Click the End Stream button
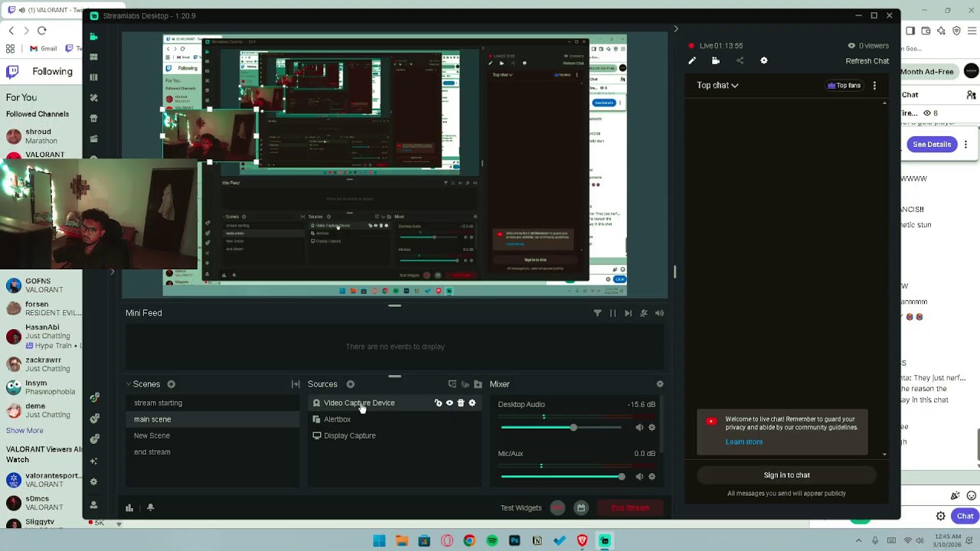The height and width of the screenshot is (551, 980). 630,507
